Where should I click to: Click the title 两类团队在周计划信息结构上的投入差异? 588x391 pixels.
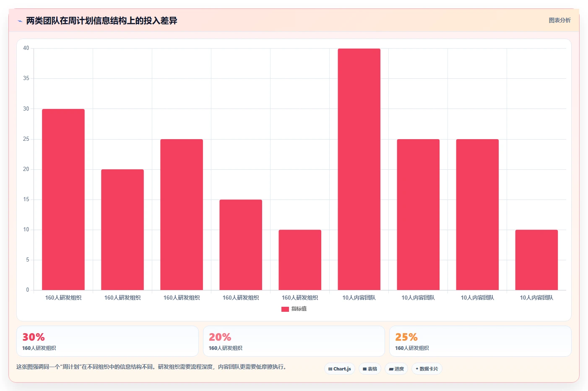pos(101,21)
